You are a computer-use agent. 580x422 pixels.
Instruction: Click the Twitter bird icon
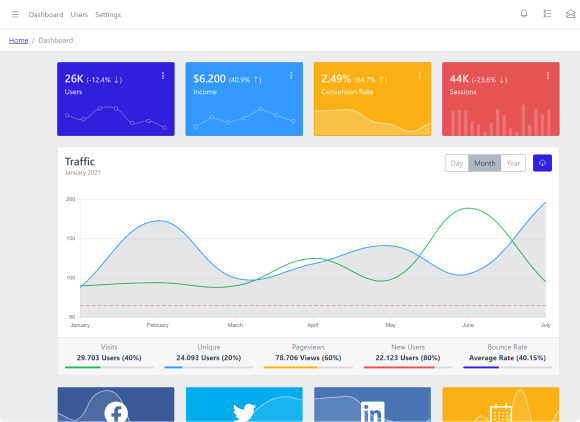coord(244,412)
